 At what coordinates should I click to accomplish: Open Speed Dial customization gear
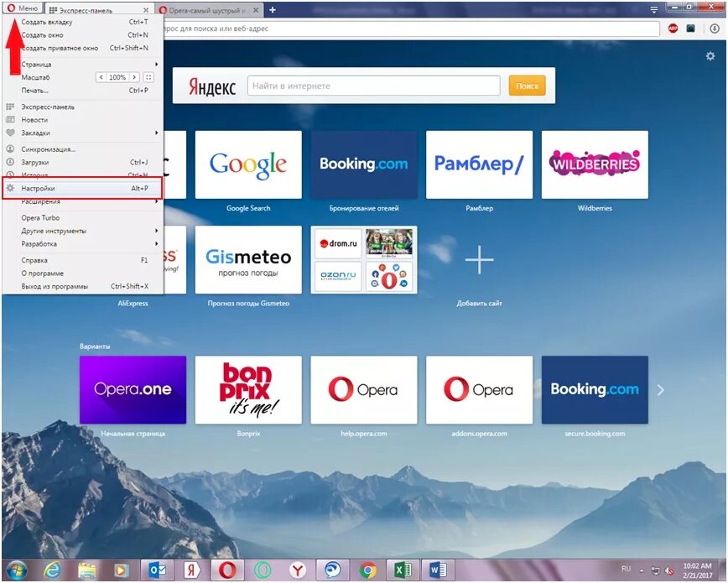710,56
